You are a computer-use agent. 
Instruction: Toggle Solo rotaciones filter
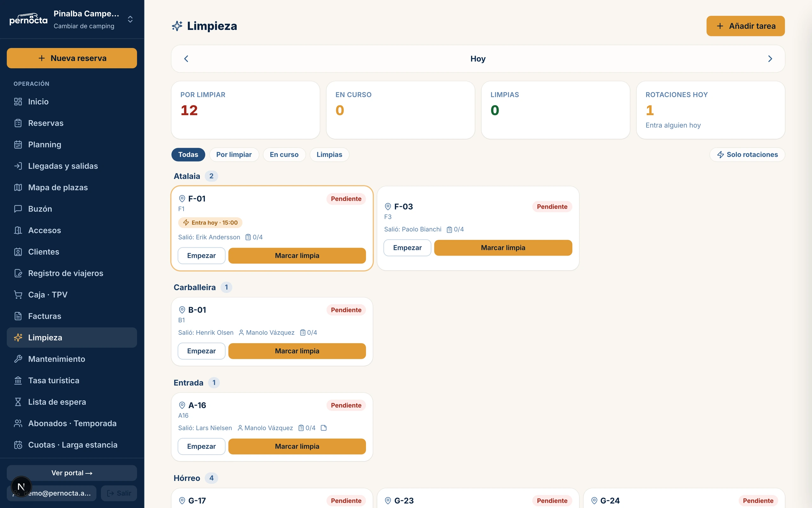747,155
